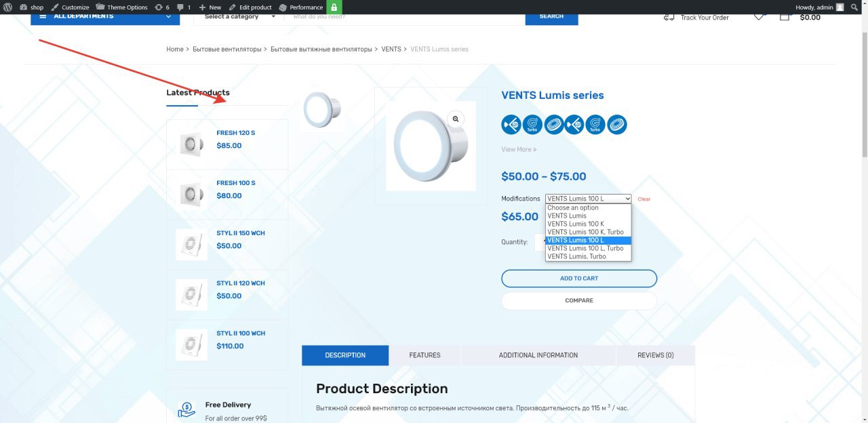Open the FRESH 100 S product thumbnail
Image resolution: width=868 pixels, height=423 pixels.
pos(191,195)
